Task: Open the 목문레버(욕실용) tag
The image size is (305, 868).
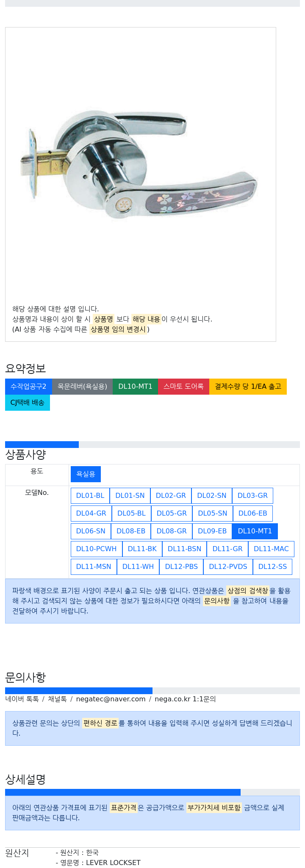Action: (82, 387)
